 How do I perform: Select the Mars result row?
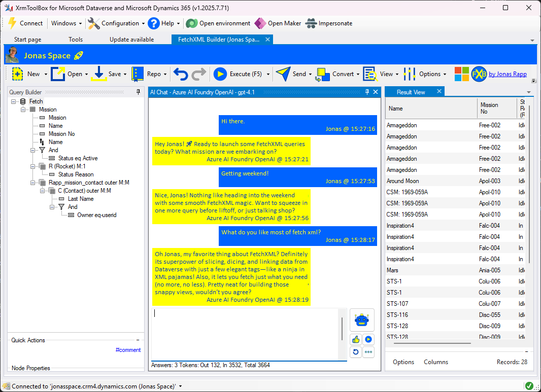click(x=455, y=270)
